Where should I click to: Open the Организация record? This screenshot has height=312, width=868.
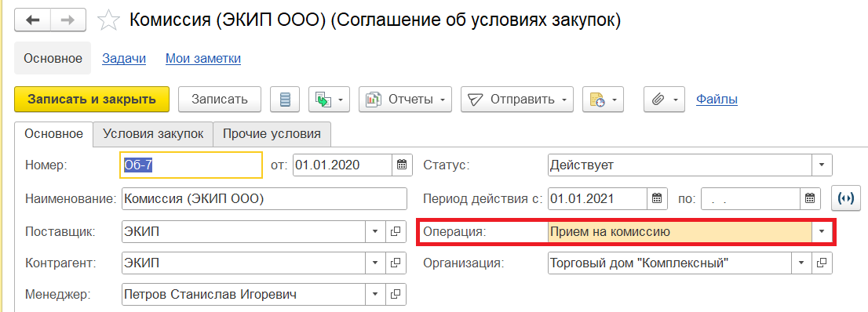[x=822, y=263]
